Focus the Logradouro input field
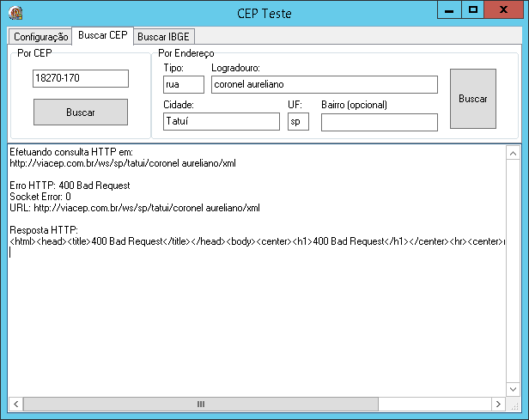The image size is (529, 420). 325,84
